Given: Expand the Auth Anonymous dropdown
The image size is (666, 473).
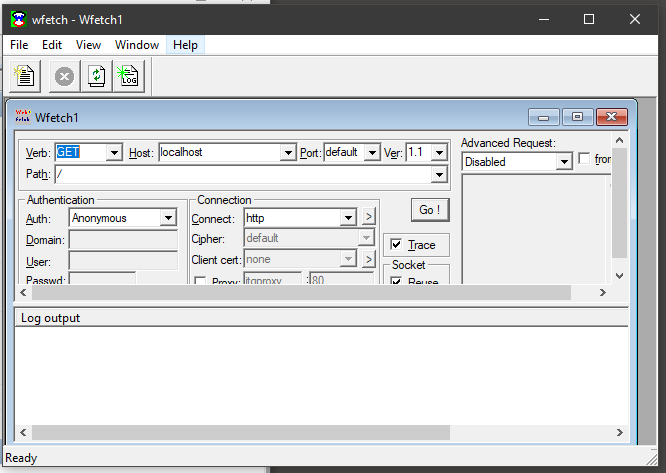Looking at the screenshot, I should pos(169,218).
